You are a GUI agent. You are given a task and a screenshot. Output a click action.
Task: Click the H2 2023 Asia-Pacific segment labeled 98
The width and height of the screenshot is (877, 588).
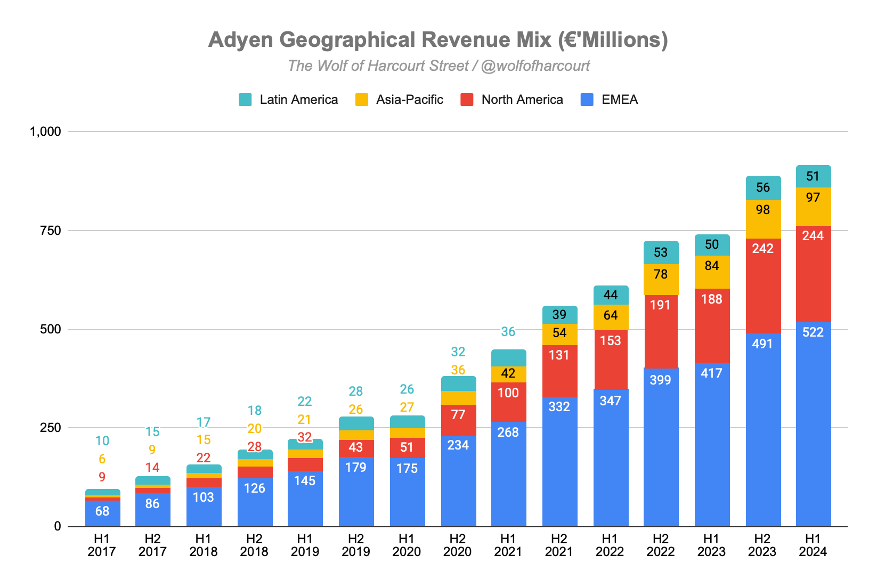point(763,219)
